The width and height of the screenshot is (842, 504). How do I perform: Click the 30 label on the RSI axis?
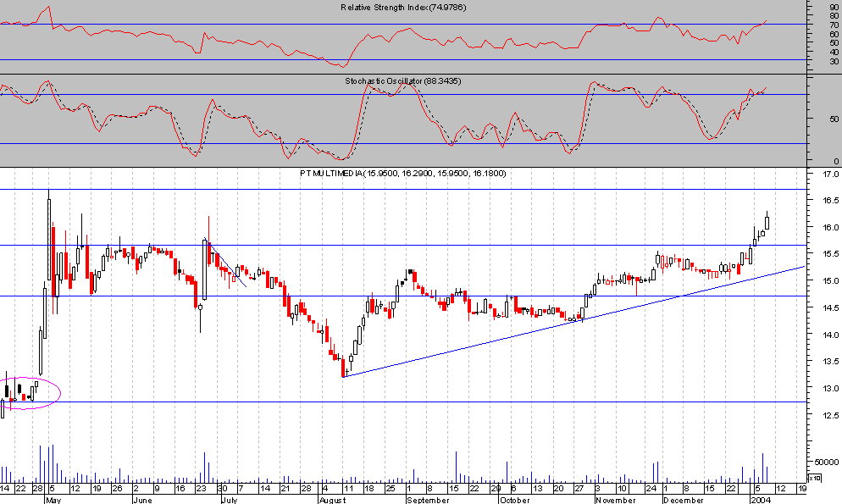pyautogui.click(x=834, y=61)
